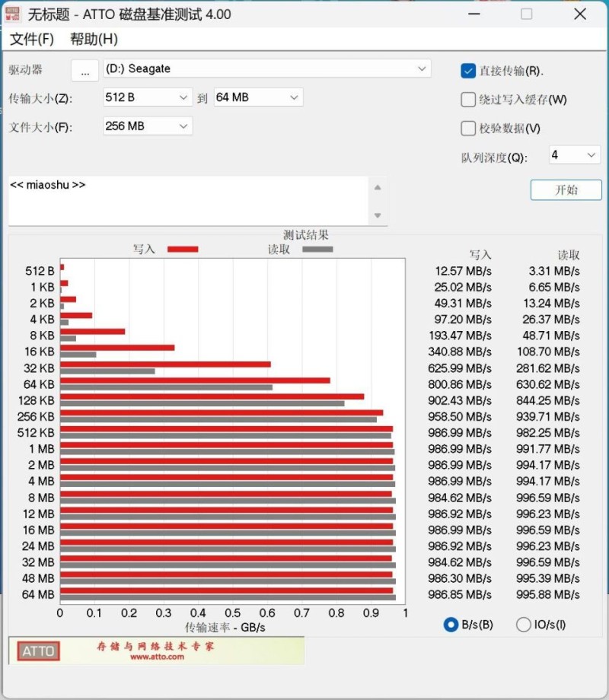Switch to IO/s(I) display mode
The height and width of the screenshot is (700, 609).
click(524, 625)
